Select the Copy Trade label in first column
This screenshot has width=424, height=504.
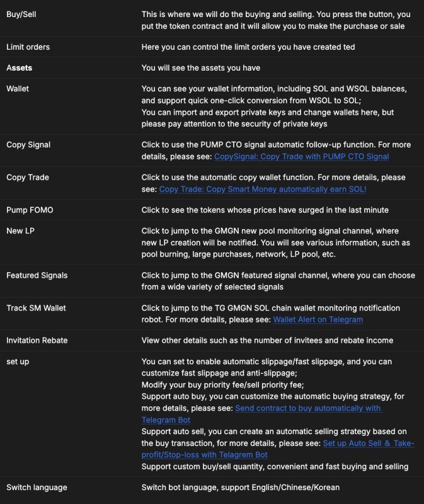pyautogui.click(x=28, y=178)
